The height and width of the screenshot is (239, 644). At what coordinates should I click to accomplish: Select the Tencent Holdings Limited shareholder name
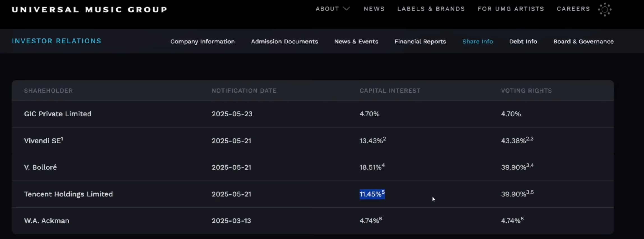click(x=68, y=194)
